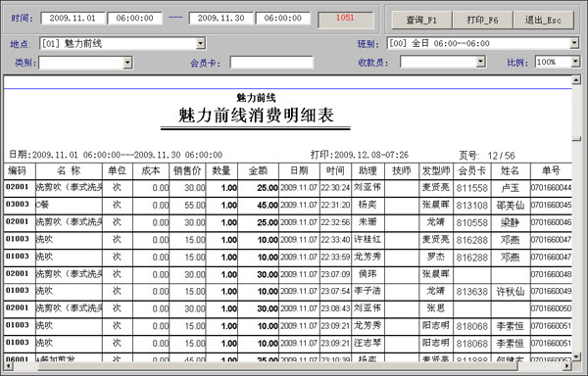The width and height of the screenshot is (588, 376).
Task: Click the start time field
Action: (134, 18)
